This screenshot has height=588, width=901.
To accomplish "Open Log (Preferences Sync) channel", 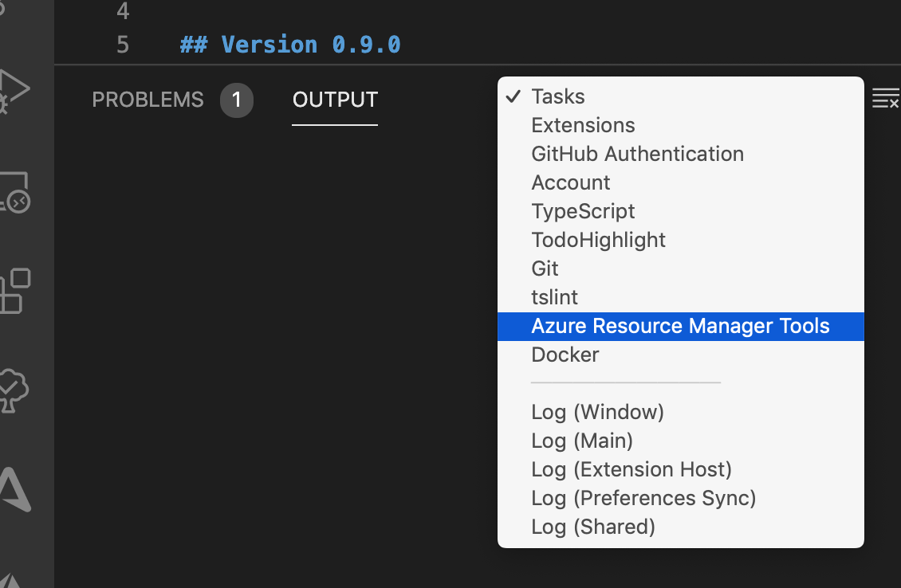I will pos(680,499).
